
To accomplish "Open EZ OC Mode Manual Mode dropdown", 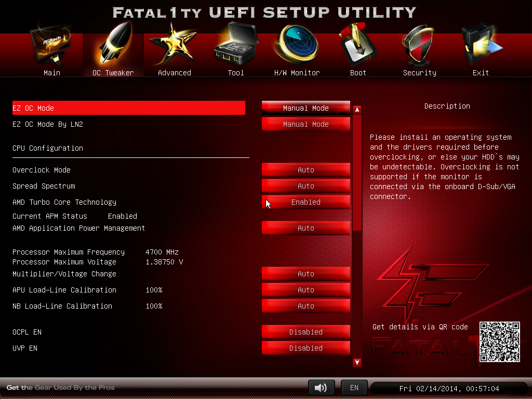I will (x=305, y=108).
